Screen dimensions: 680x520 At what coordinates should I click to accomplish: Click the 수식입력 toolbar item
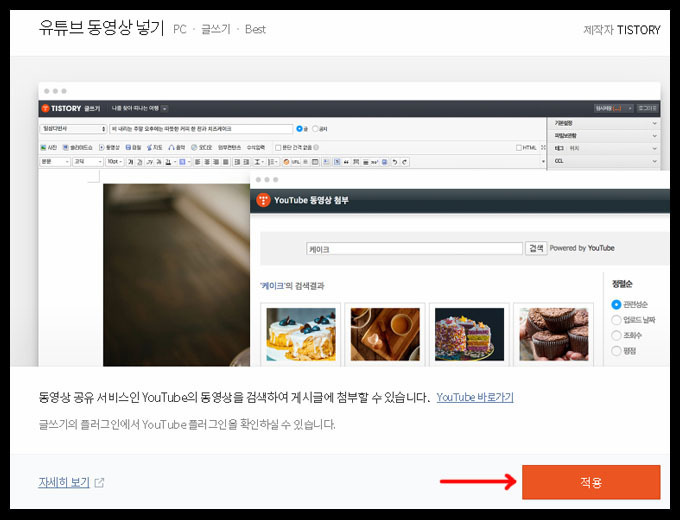pyautogui.click(x=255, y=147)
